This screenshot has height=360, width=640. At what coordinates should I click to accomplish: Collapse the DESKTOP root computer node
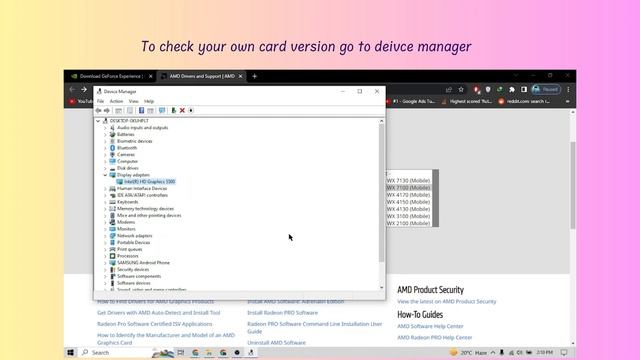[x=98, y=121]
